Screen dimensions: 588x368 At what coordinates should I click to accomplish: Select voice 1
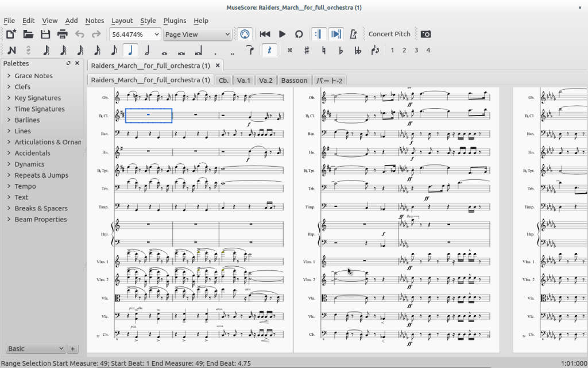click(392, 51)
